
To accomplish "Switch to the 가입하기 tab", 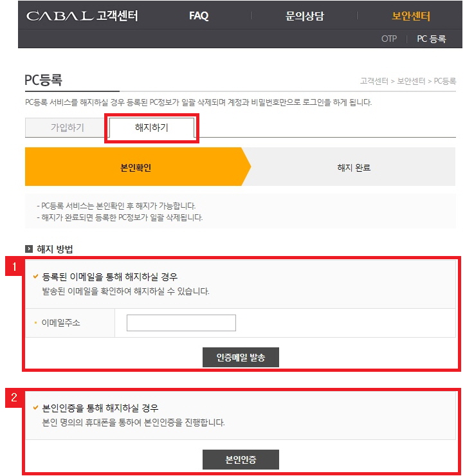I will (68, 127).
